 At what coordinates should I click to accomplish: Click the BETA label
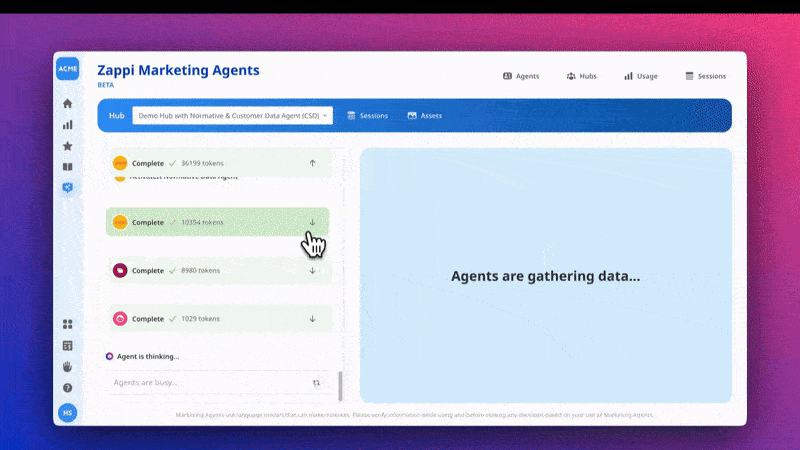[x=106, y=85]
